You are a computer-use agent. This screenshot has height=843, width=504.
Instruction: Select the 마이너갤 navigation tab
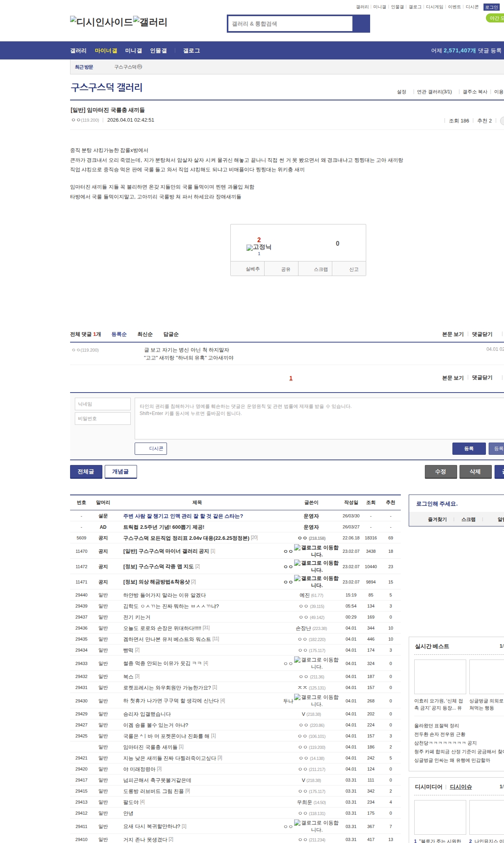106,51
